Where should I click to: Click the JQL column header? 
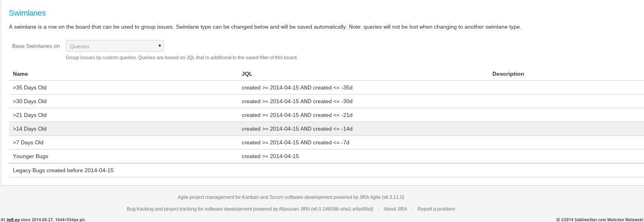pyautogui.click(x=247, y=74)
